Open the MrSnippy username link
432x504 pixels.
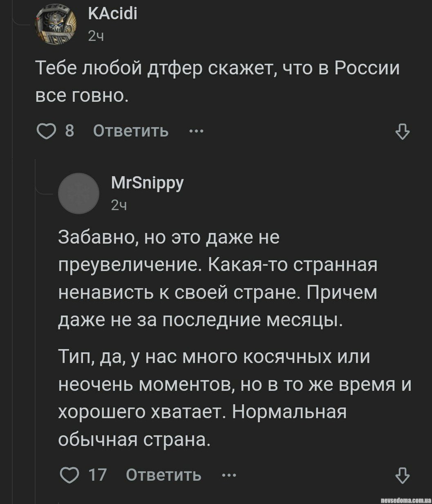(x=148, y=183)
